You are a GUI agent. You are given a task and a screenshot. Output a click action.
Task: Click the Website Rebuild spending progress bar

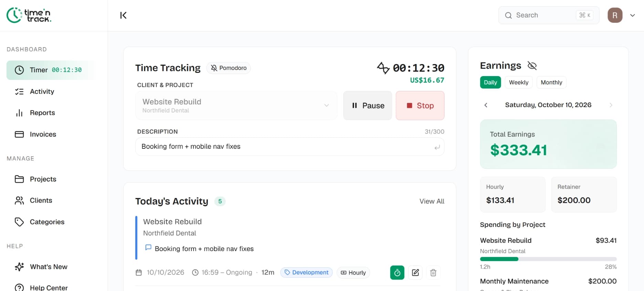[548, 259]
